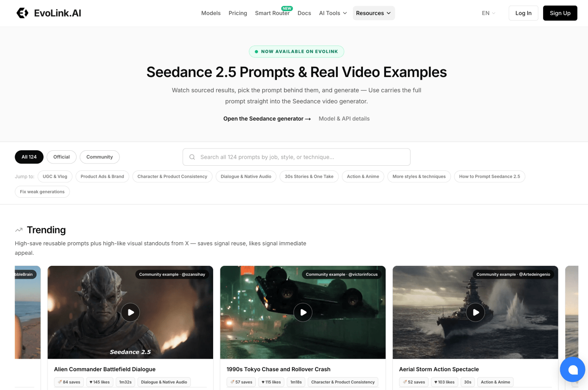The width and height of the screenshot is (588, 390).
Task: Click the 52 saves tag
Action: tap(414, 382)
